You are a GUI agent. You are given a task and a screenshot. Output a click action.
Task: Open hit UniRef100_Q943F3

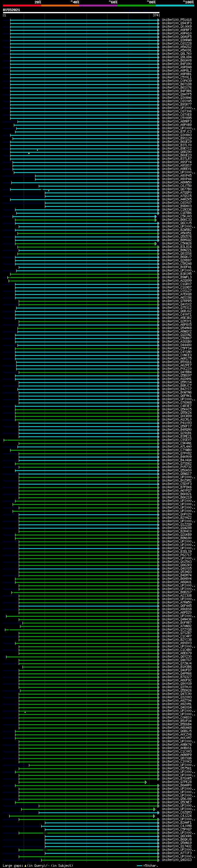point(177,23)
